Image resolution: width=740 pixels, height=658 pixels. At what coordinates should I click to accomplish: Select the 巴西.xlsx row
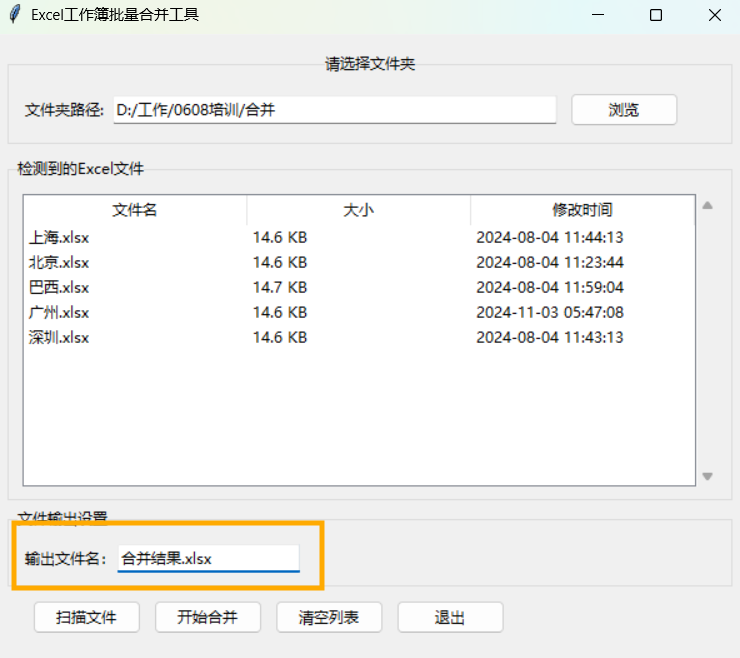pos(359,287)
